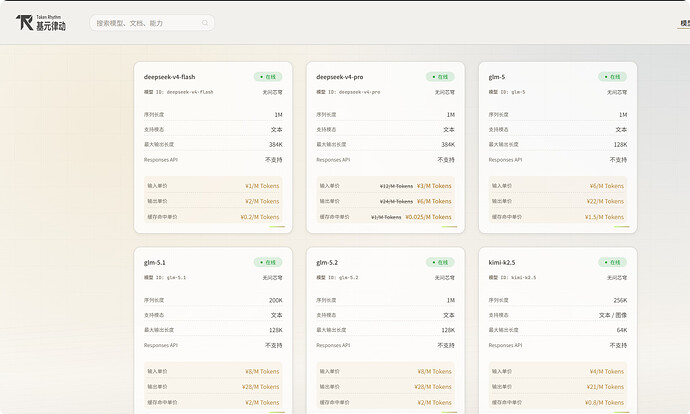
Task: Click the 在线 status badge on glm-5 card
Action: coord(613,77)
